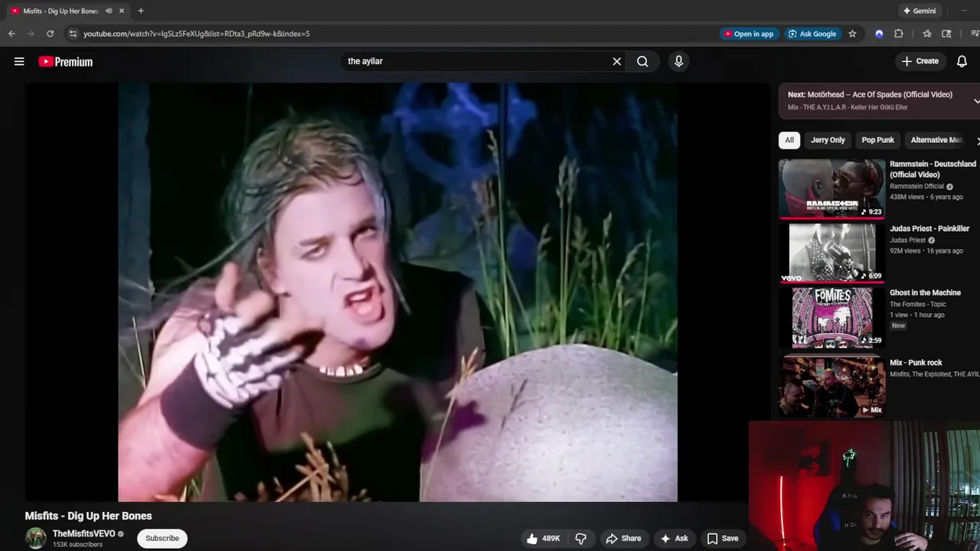980x551 pixels.
Task: Go back in browser history
Action: click(11, 34)
